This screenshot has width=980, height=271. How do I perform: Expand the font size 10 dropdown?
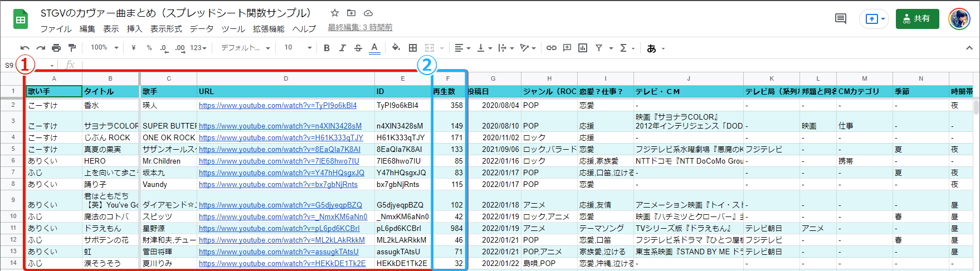coord(298,48)
